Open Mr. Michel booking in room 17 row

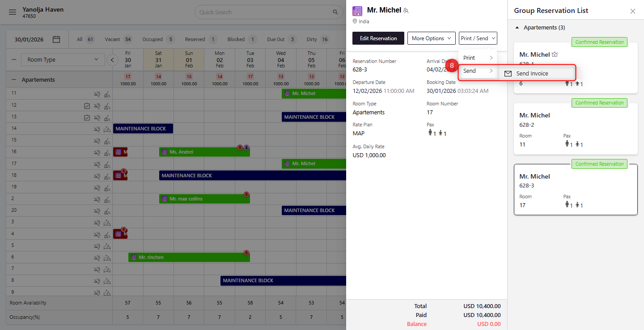314,164
